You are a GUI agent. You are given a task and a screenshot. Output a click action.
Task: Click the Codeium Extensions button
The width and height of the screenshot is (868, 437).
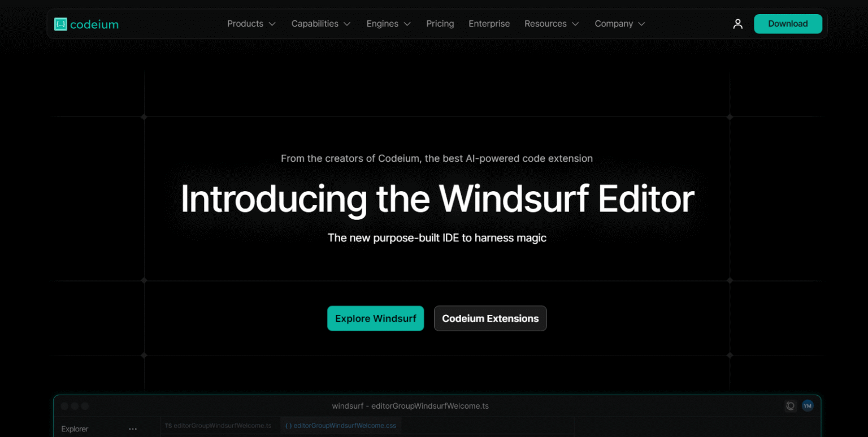[490, 318]
